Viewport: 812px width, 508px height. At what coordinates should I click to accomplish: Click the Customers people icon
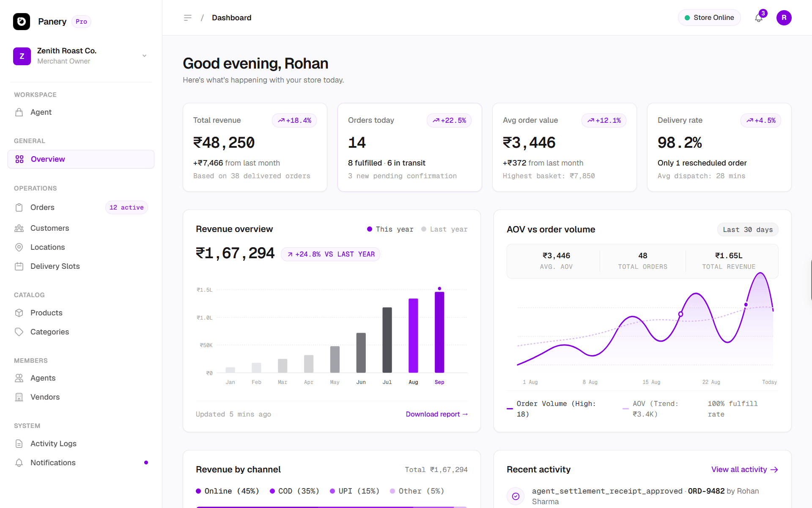pos(19,228)
